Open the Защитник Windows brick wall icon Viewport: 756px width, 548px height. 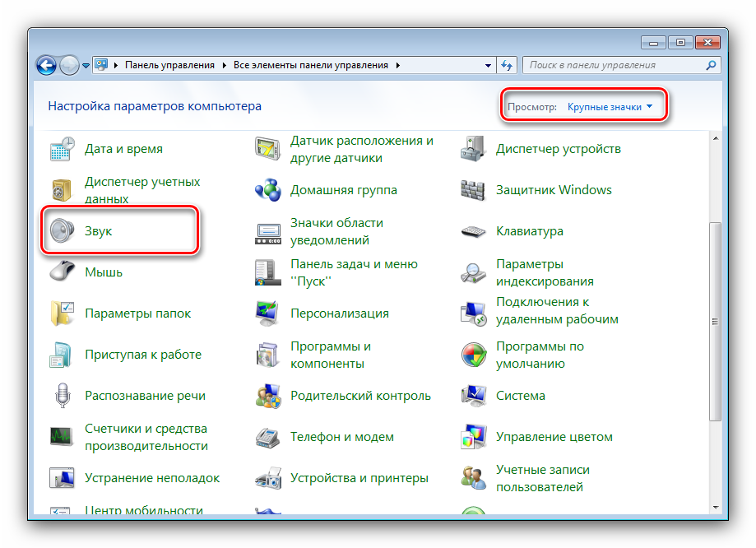[x=474, y=190]
